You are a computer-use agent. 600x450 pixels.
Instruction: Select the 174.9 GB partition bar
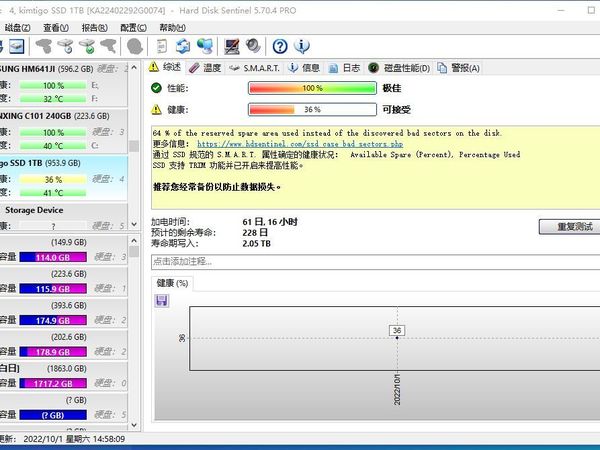click(x=53, y=320)
